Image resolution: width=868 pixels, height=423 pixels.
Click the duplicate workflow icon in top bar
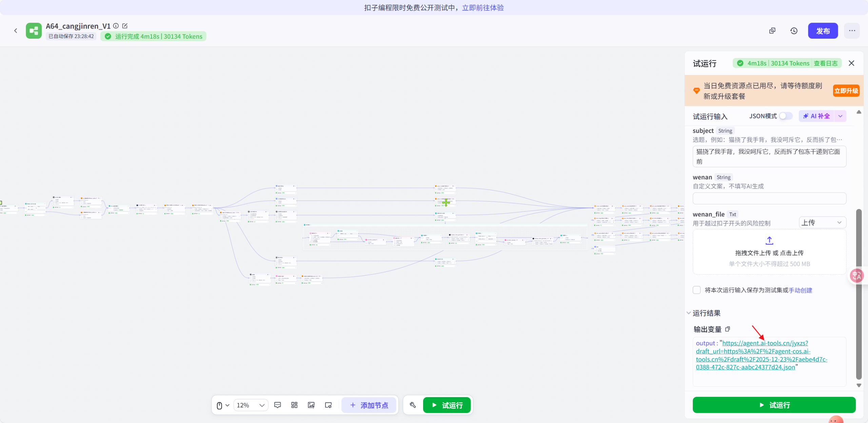(x=772, y=31)
